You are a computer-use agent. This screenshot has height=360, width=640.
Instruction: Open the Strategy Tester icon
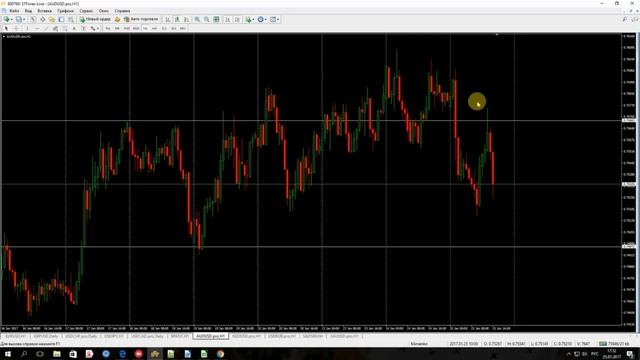tap(71, 19)
